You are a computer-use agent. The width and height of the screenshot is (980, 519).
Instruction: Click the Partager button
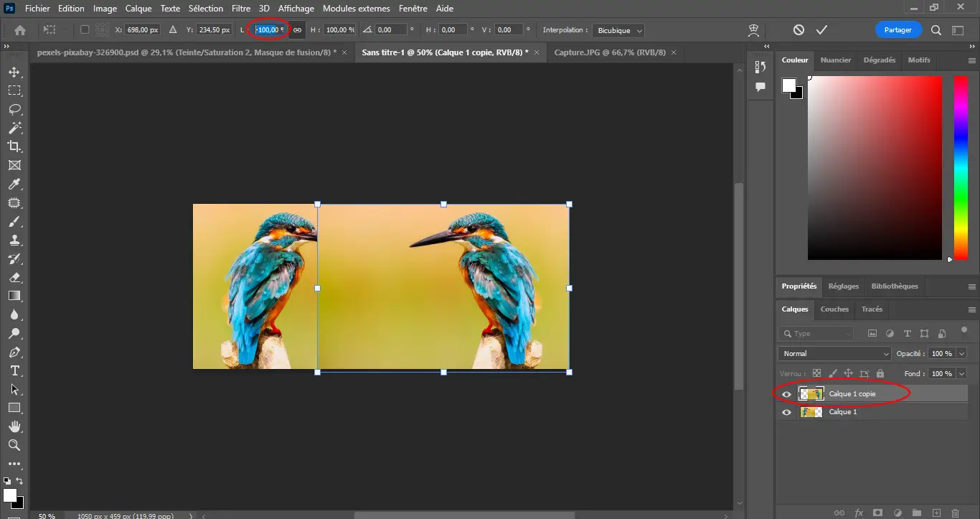(898, 30)
